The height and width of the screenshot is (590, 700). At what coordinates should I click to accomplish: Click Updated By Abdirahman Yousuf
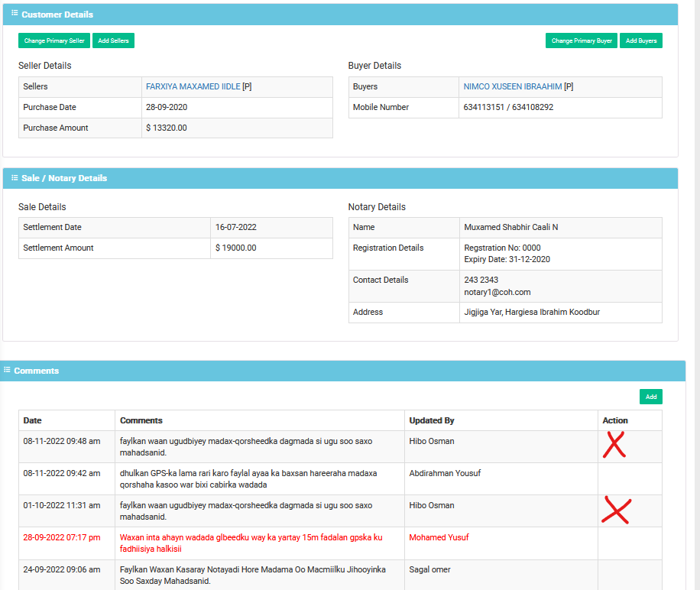[x=445, y=473]
